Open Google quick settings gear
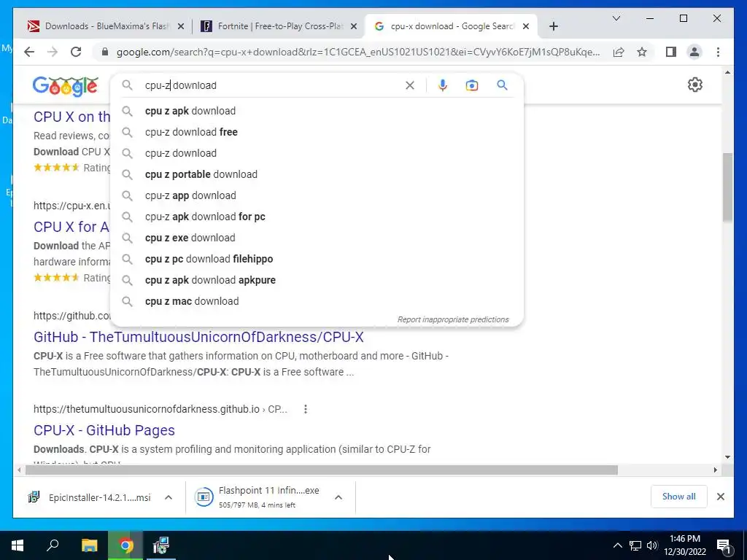 [695, 85]
